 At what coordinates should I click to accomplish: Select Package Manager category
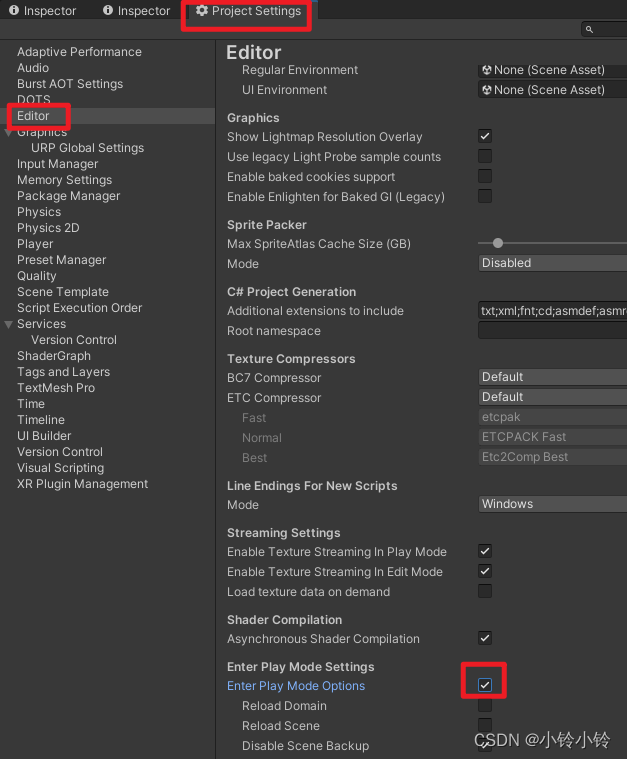click(68, 196)
